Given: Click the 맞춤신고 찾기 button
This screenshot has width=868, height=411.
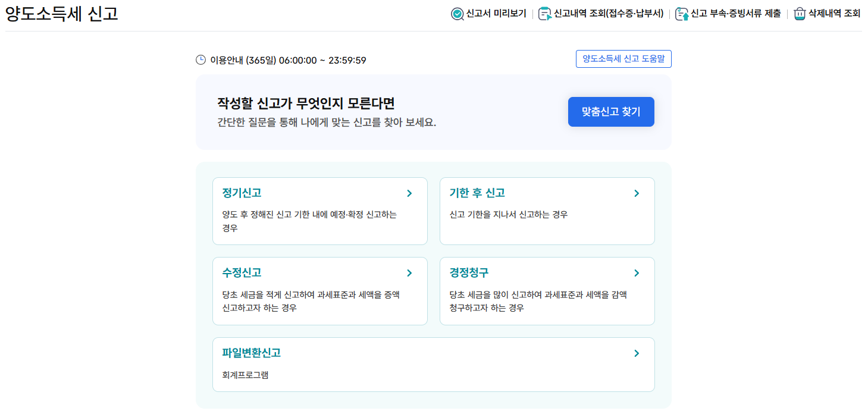Looking at the screenshot, I should tap(610, 111).
